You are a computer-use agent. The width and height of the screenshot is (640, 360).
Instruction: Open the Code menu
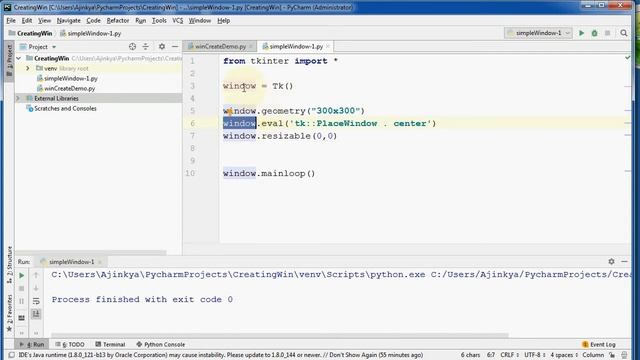[x=93, y=20]
